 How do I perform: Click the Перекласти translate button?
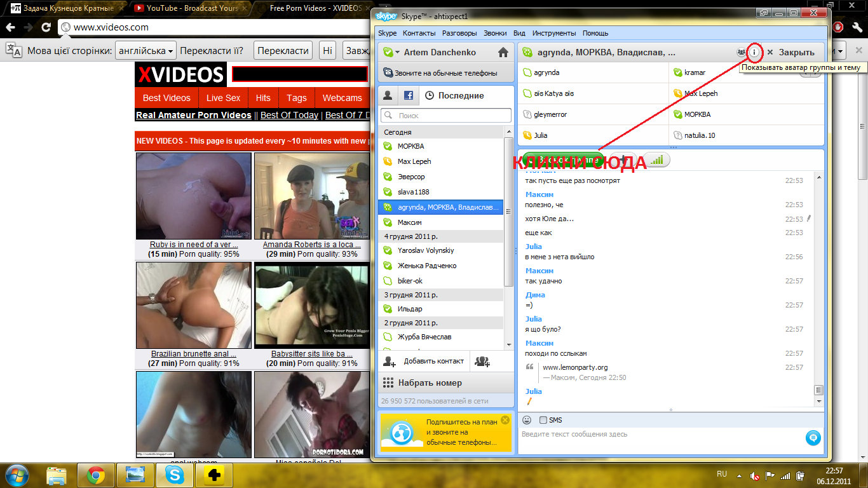(x=283, y=51)
